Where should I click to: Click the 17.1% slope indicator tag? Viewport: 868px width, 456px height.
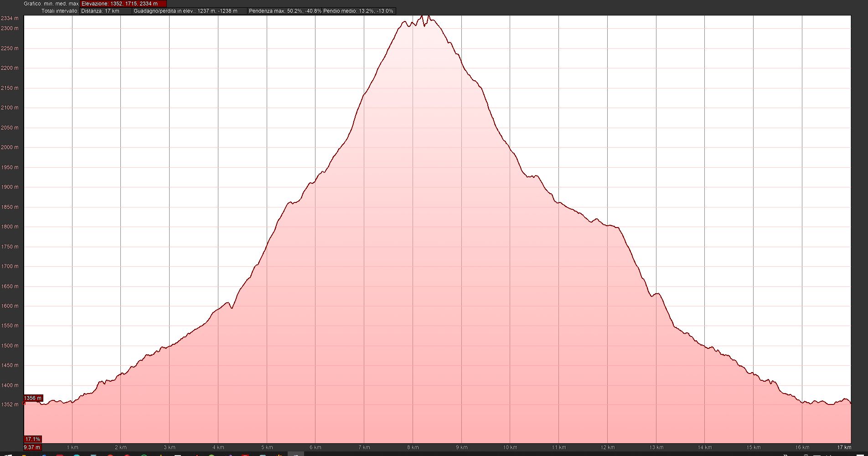[x=33, y=439]
